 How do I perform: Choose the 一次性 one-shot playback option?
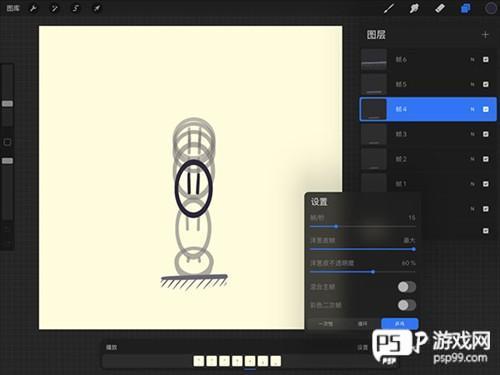tap(326, 324)
